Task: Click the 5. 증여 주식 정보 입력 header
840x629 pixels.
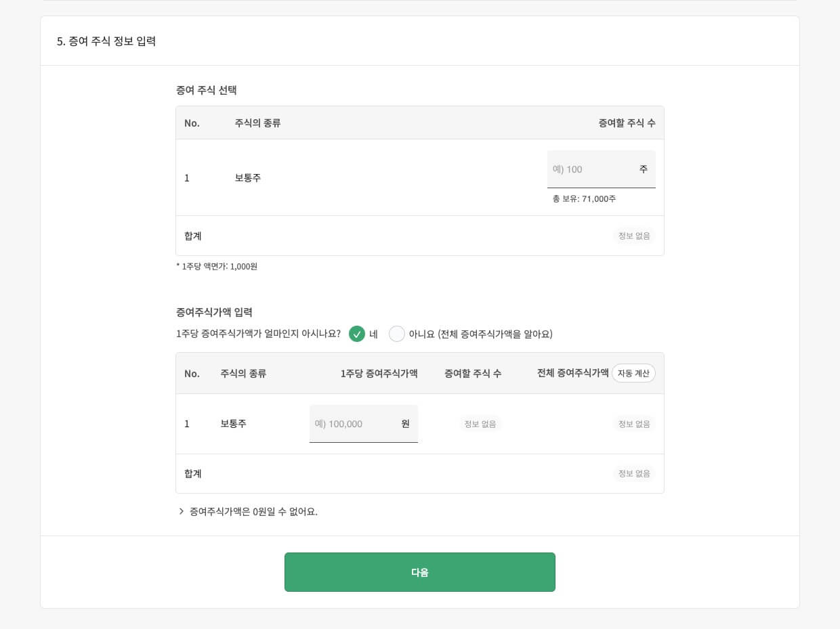Action: pos(106,41)
